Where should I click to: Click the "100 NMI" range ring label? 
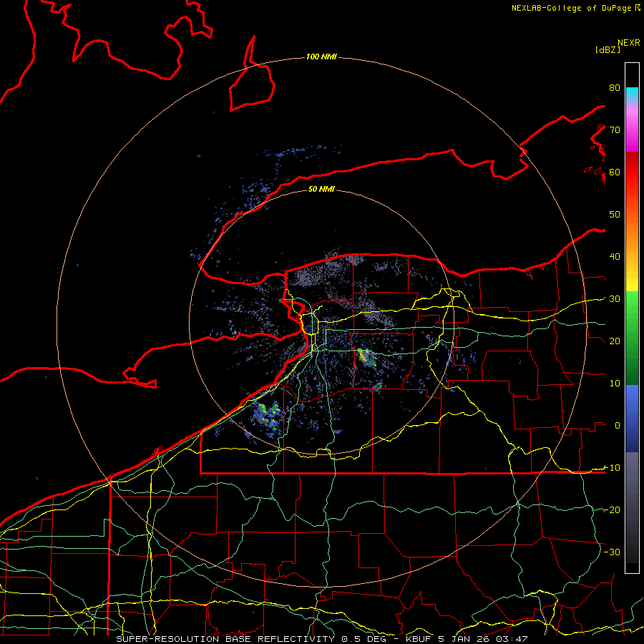click(x=321, y=57)
